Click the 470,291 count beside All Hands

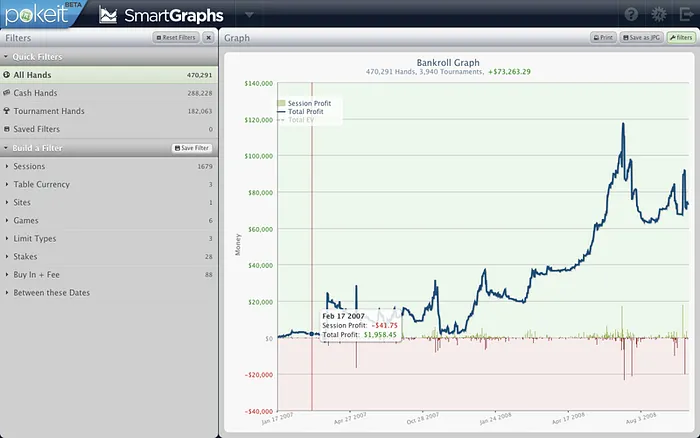(x=200, y=75)
